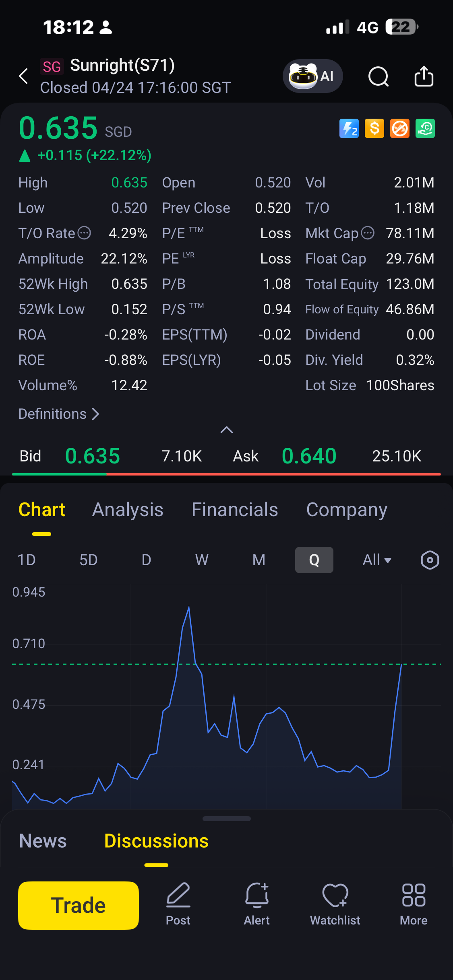This screenshot has height=980, width=453.
Task: Switch to the News tab
Action: pyautogui.click(x=43, y=841)
